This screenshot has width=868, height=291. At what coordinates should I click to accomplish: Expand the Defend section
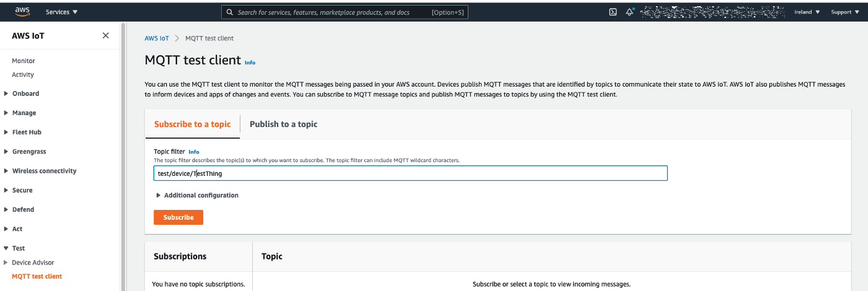pyautogui.click(x=19, y=209)
